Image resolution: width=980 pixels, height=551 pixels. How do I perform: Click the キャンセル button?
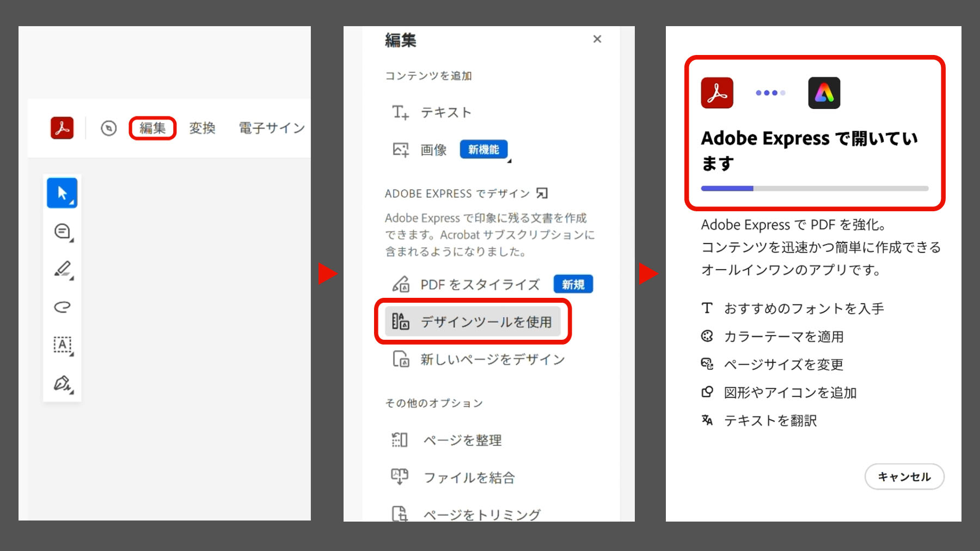pyautogui.click(x=904, y=476)
